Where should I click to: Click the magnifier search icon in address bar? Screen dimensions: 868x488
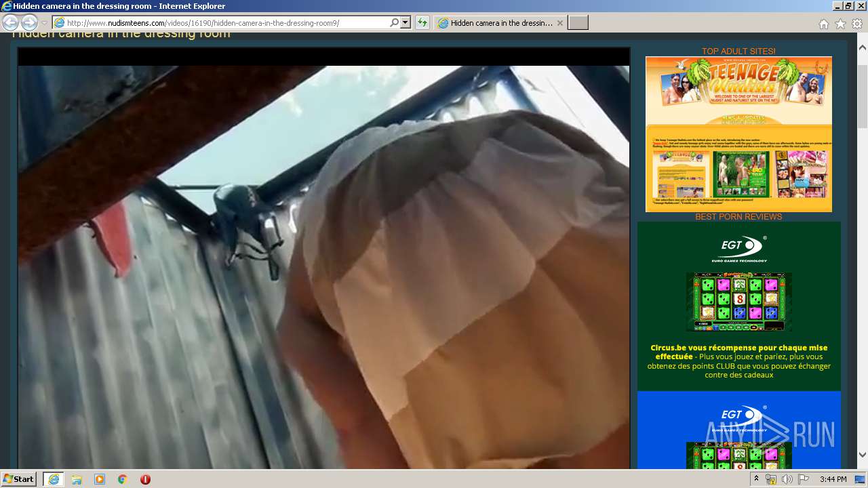point(395,23)
